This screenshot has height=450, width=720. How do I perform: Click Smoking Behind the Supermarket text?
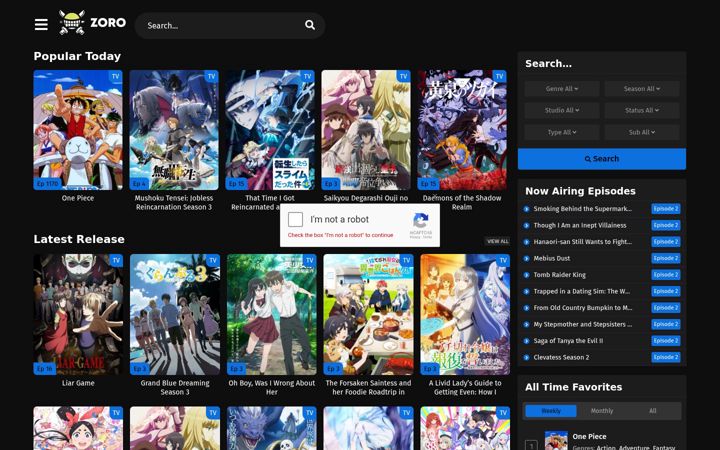point(583,209)
